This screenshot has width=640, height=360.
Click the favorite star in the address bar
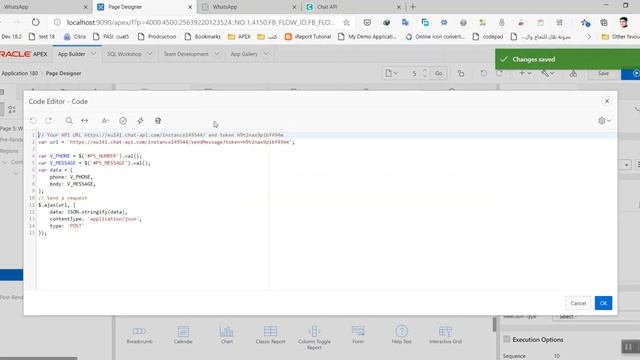(346, 22)
